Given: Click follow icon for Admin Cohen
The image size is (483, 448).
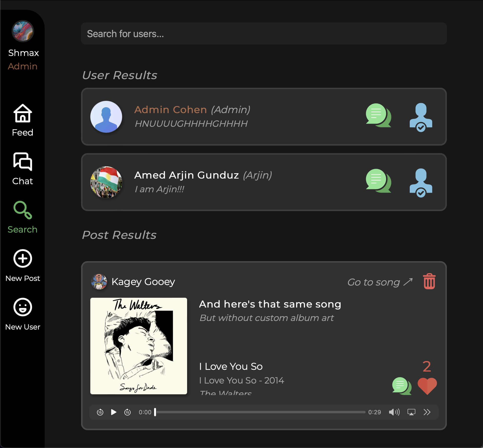Looking at the screenshot, I should (x=421, y=117).
